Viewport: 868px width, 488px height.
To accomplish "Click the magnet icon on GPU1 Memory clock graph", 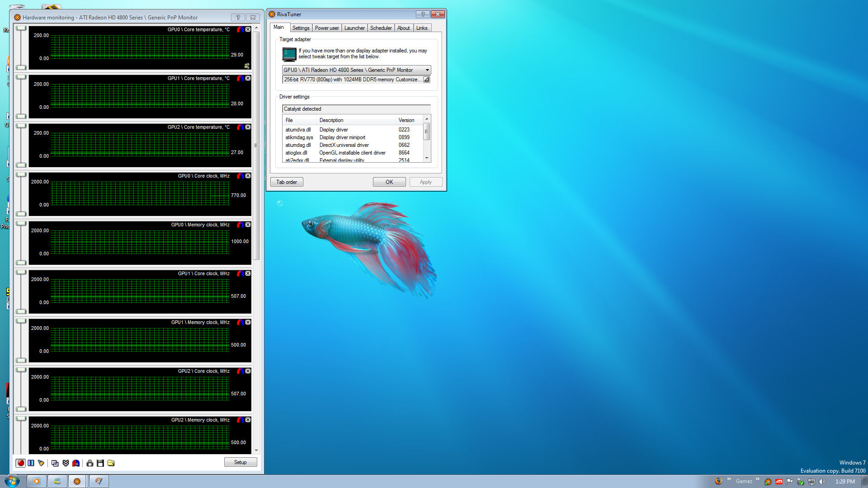I will click(240, 322).
